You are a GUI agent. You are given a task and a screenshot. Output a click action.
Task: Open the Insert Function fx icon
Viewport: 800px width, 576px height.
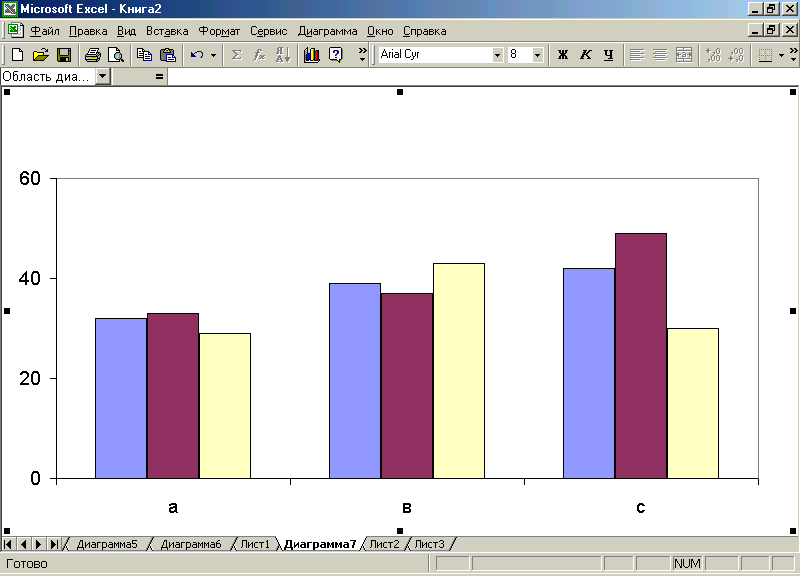(x=259, y=55)
